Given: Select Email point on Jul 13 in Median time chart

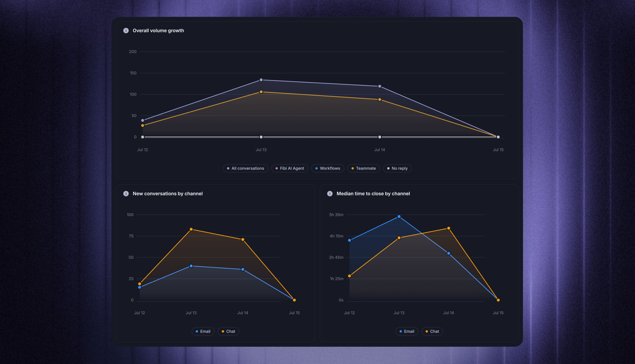Looking at the screenshot, I should coord(399,217).
